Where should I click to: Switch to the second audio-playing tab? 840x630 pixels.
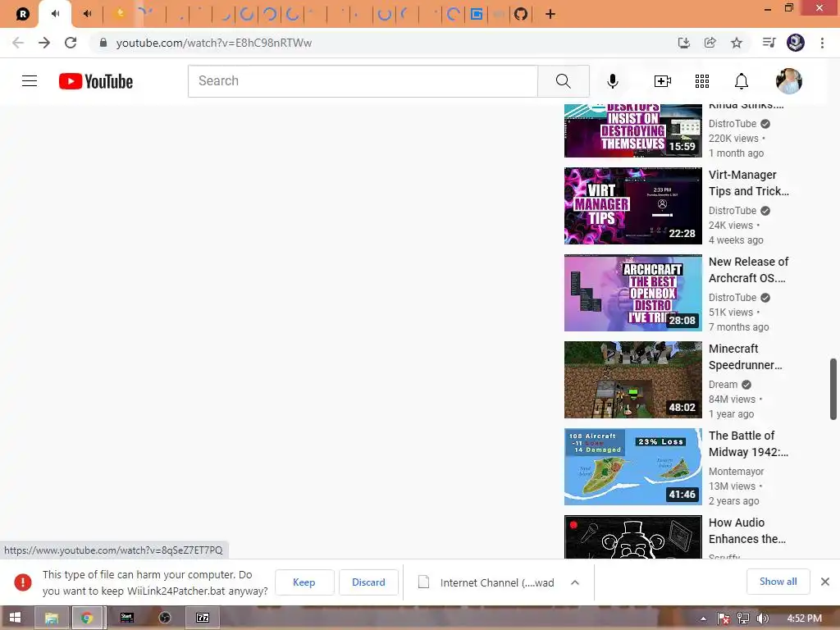pyautogui.click(x=87, y=14)
